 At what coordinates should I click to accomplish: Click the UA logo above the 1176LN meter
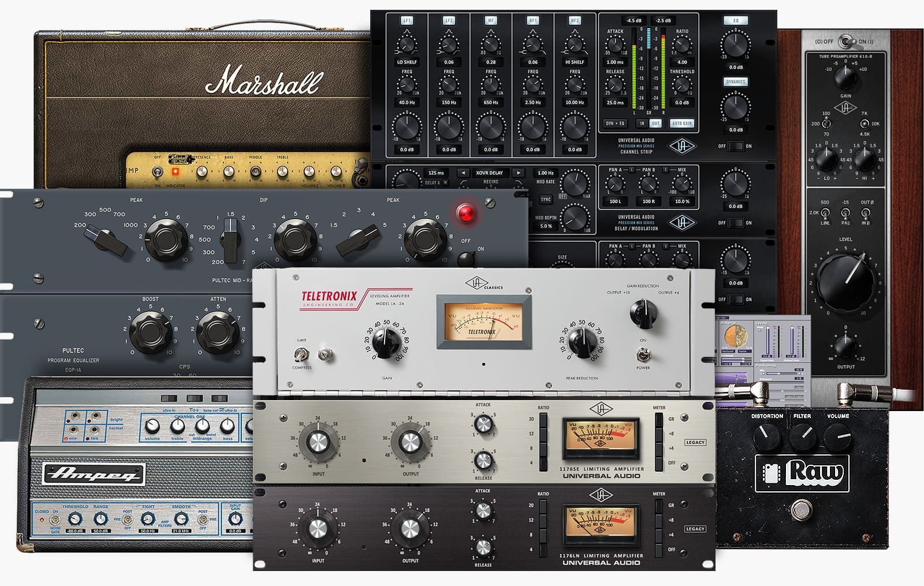601,495
